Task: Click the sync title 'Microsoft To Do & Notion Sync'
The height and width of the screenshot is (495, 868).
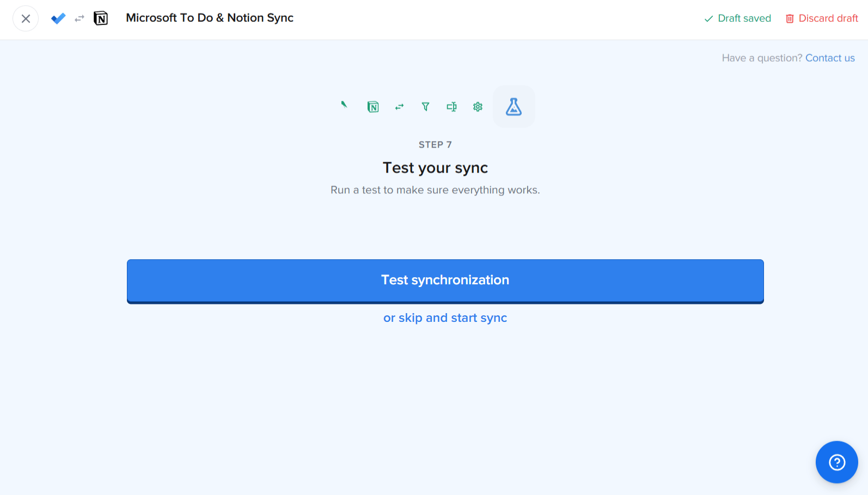Action: (210, 18)
